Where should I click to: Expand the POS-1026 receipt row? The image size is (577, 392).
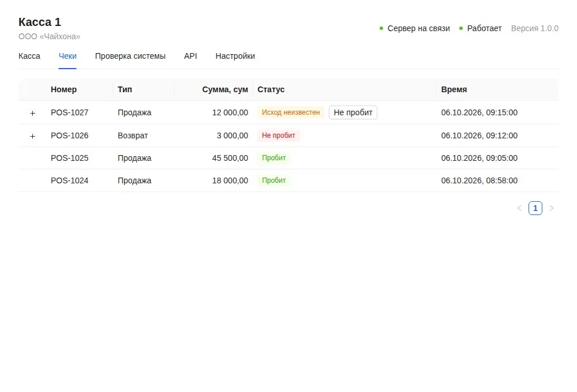32,136
